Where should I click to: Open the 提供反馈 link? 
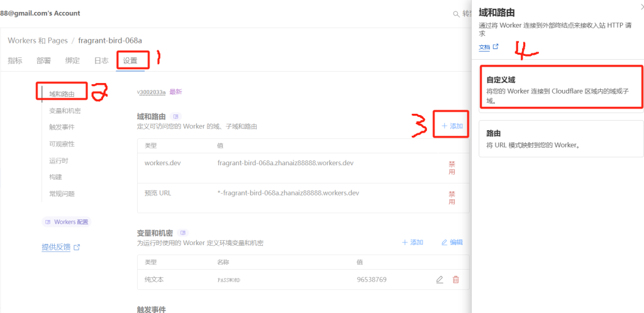coord(56,247)
